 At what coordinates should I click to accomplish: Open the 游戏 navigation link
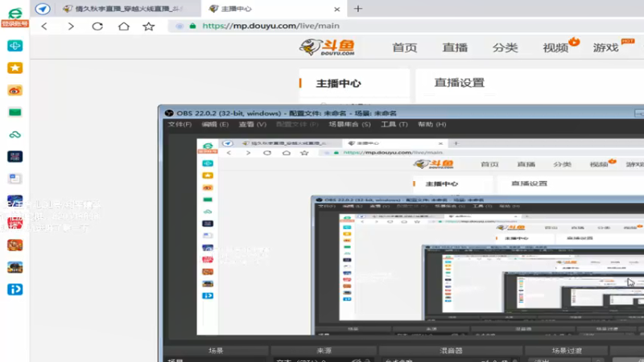[606, 47]
